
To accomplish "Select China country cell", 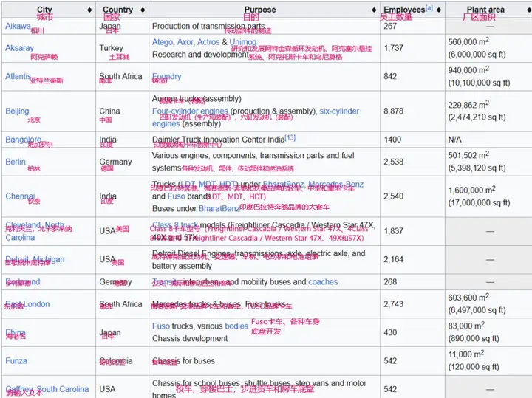I will [x=109, y=111].
